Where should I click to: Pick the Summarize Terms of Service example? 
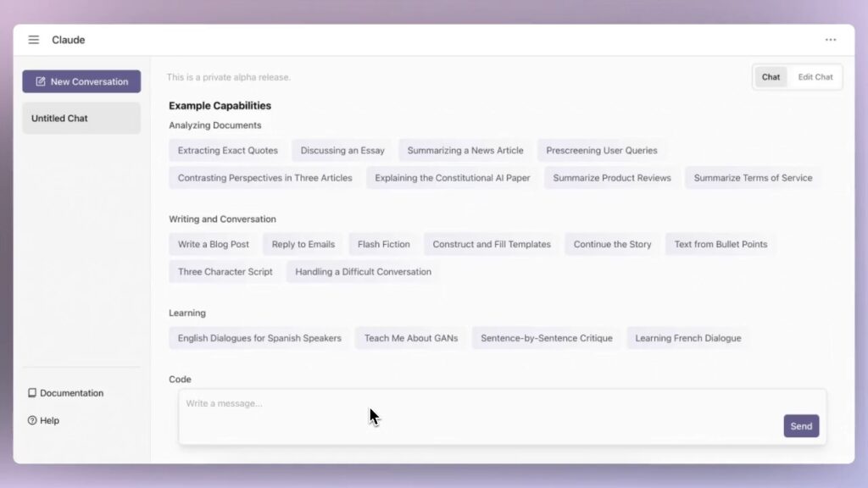[753, 178]
